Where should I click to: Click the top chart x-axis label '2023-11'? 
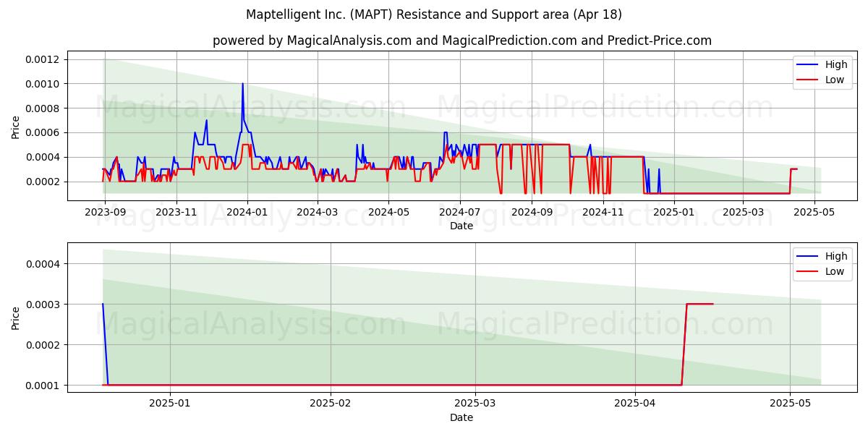pos(176,213)
